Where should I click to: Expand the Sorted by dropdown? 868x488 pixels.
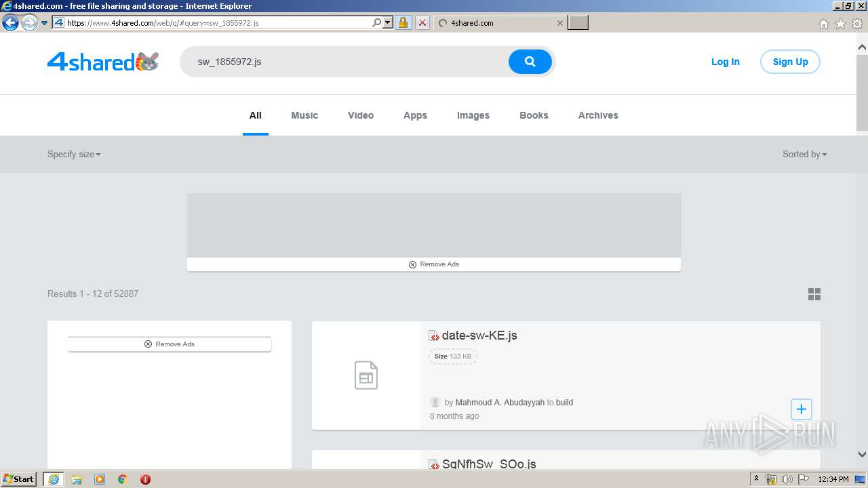point(804,155)
